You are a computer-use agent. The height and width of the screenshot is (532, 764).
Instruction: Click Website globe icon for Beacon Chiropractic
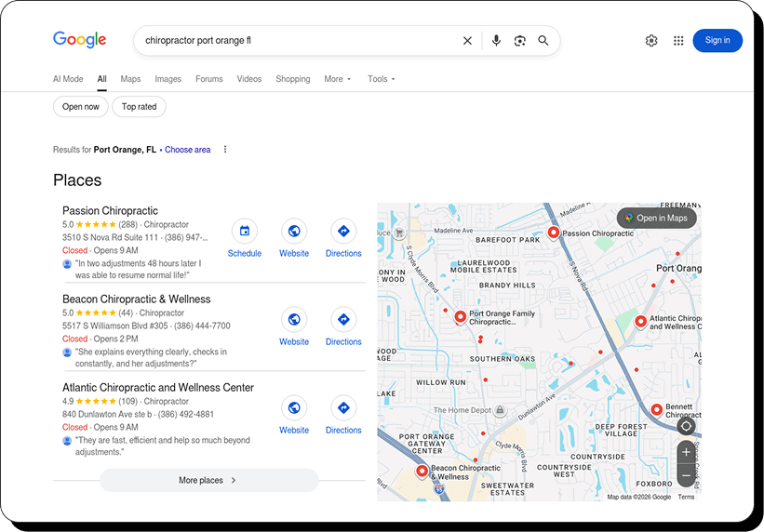coord(294,320)
